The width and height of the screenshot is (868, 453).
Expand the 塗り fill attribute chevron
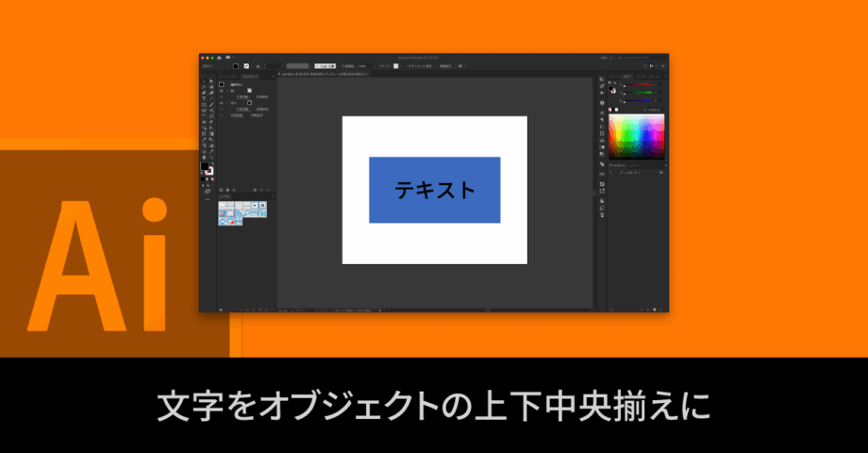[x=227, y=103]
